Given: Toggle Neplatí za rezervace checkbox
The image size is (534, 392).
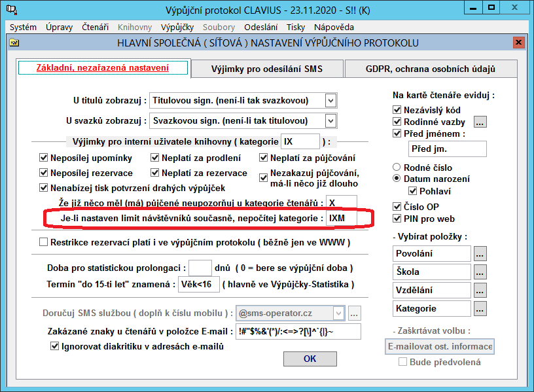Looking at the screenshot, I should click(154, 173).
